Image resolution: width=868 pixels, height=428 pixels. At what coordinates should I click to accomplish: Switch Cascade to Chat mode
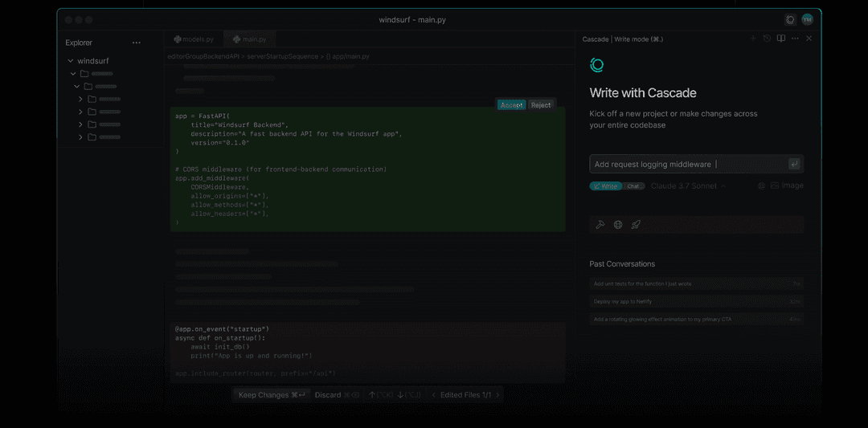click(633, 186)
